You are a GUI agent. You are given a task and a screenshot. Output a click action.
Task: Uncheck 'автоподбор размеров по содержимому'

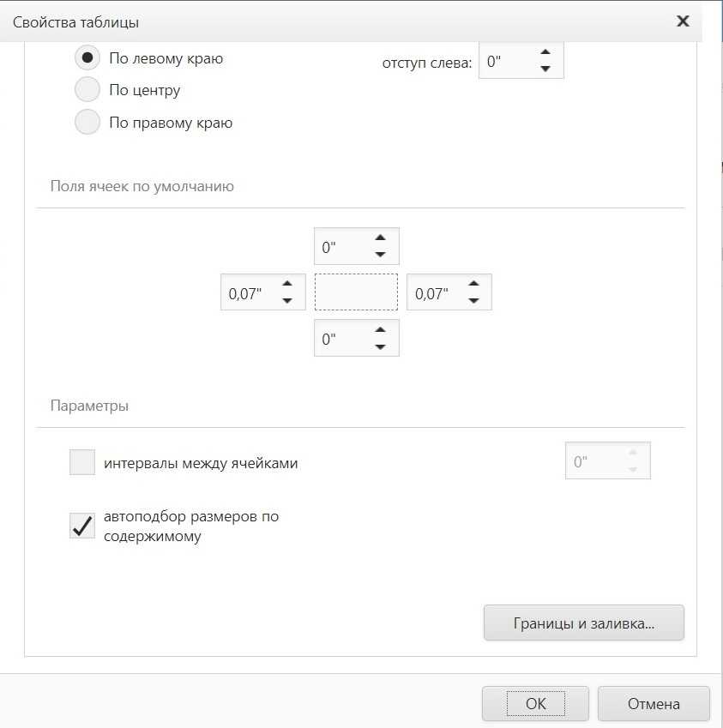pyautogui.click(x=82, y=526)
